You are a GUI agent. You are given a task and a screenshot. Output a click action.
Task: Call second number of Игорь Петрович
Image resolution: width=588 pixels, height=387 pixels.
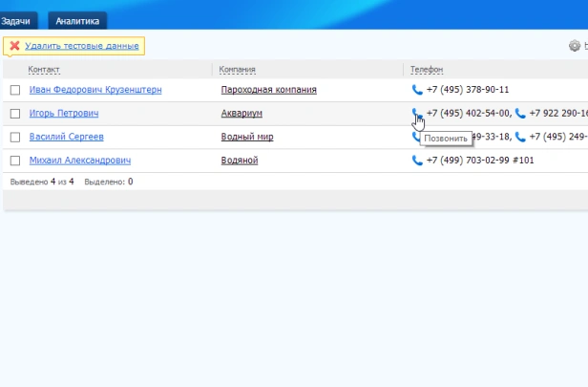click(x=520, y=113)
